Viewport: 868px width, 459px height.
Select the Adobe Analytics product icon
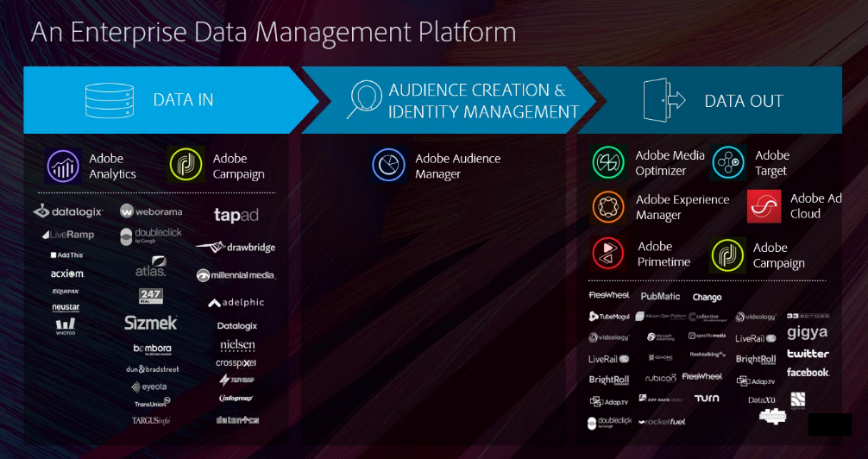click(x=63, y=167)
